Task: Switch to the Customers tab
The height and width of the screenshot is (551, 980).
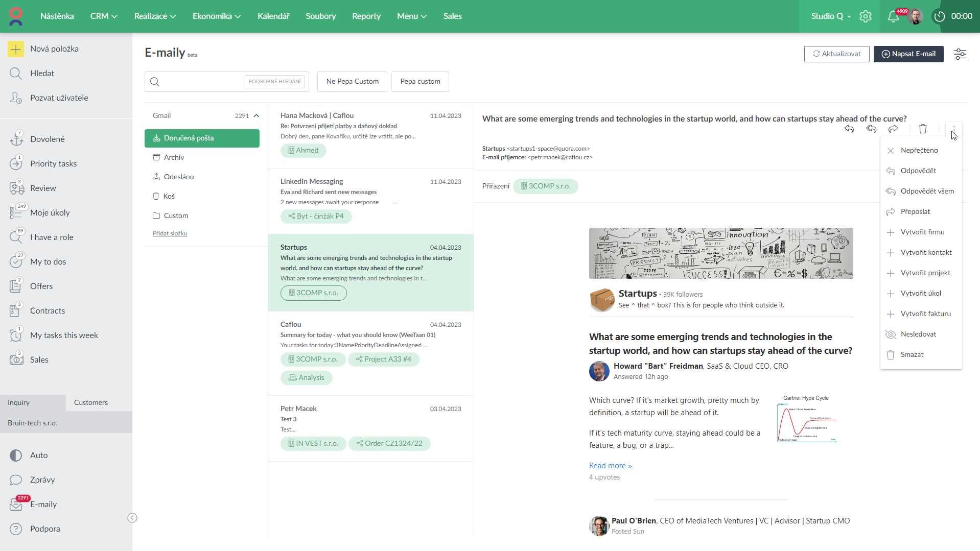Action: tap(91, 402)
